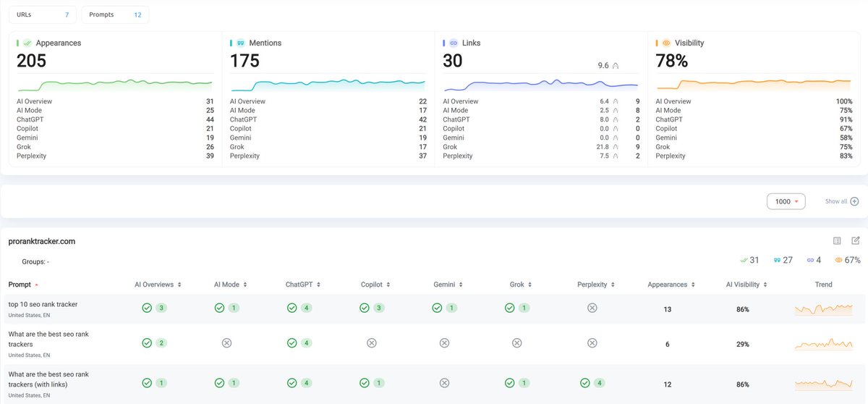This screenshot has height=404, width=868.
Task: Click Perplexity check icon in '(with links)' prompt row
Action: (584, 382)
